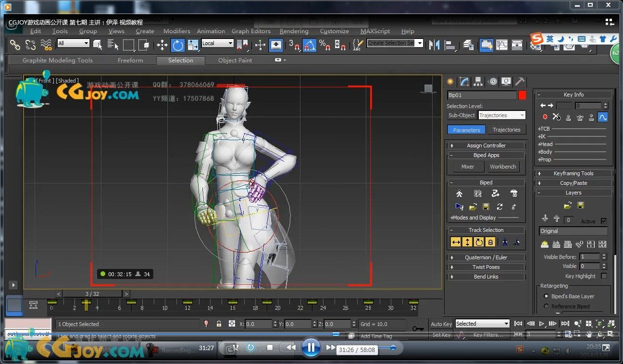Viewport: 623px width, 364px height.
Task: Select Reference Biped radio button
Action: [546, 306]
